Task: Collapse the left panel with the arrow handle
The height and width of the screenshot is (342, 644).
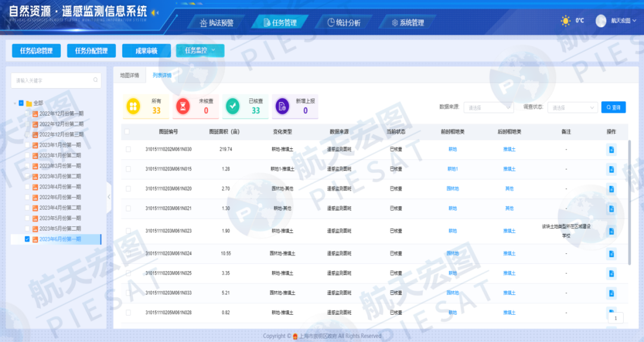Action: pos(109,197)
